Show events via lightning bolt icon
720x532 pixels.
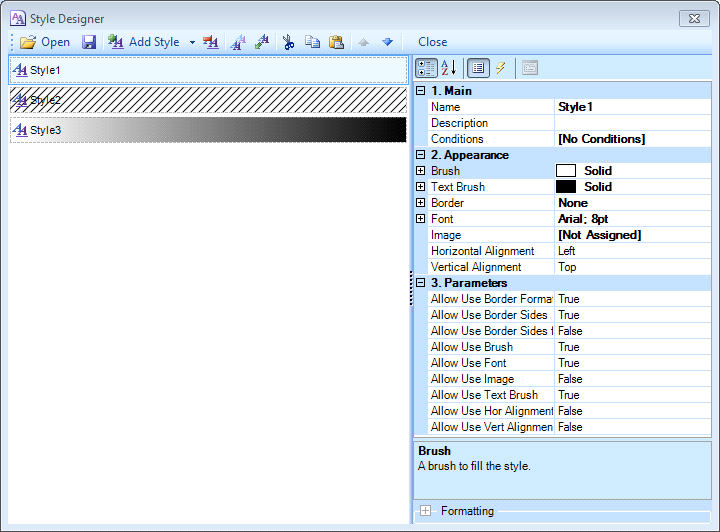coord(501,68)
